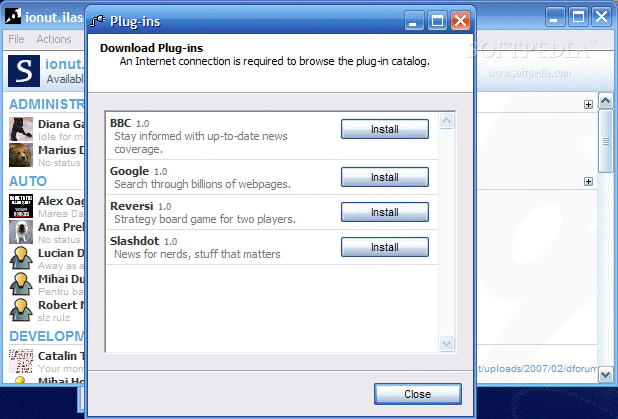
Task: Close the messenger main window
Action: tap(601, 17)
